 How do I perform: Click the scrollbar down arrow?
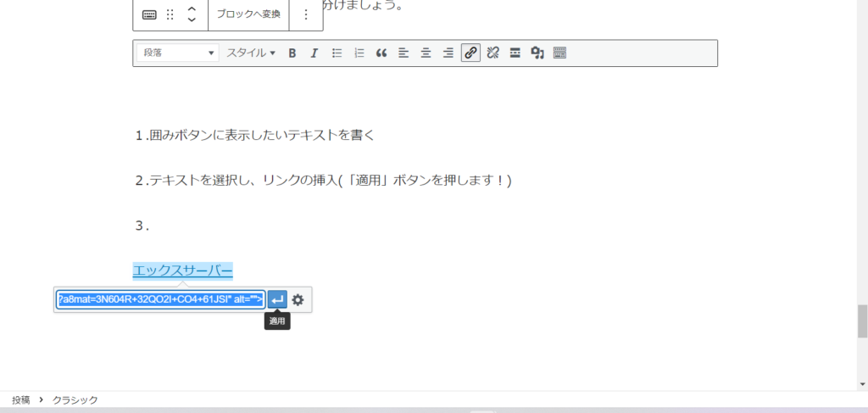click(862, 383)
